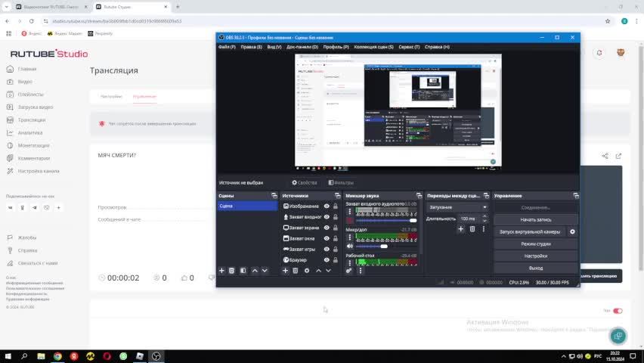Open OBS Файл menu
644x363 pixels.
click(227, 47)
